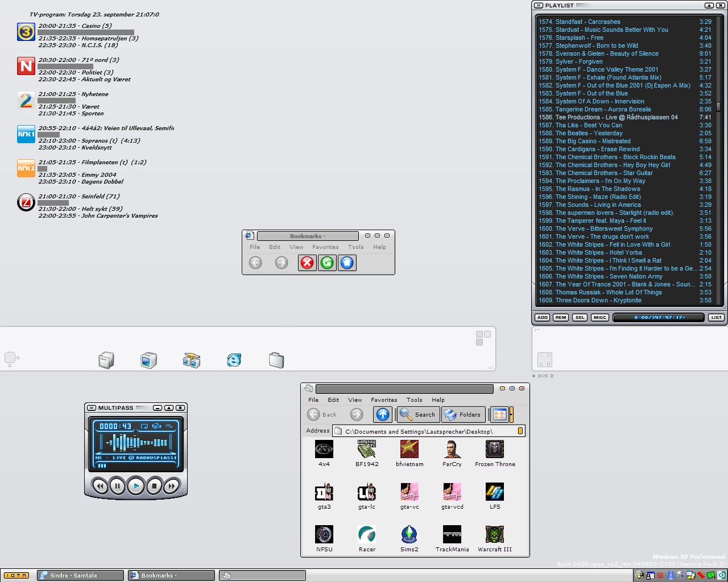728x582 pixels.
Task: Click Play in the Multipass player
Action: coord(136,486)
